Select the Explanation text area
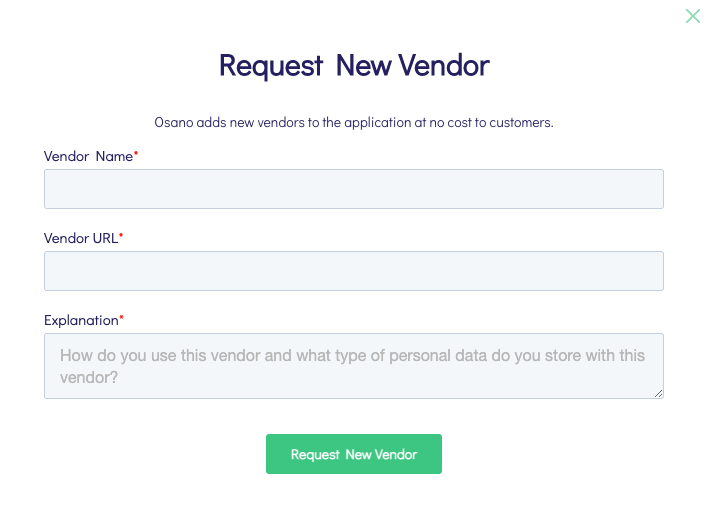Viewport: 711px width, 530px height. 353,366
